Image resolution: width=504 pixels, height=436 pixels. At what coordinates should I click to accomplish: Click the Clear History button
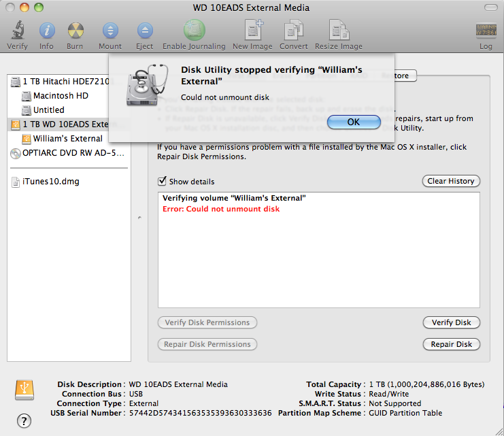(x=451, y=181)
